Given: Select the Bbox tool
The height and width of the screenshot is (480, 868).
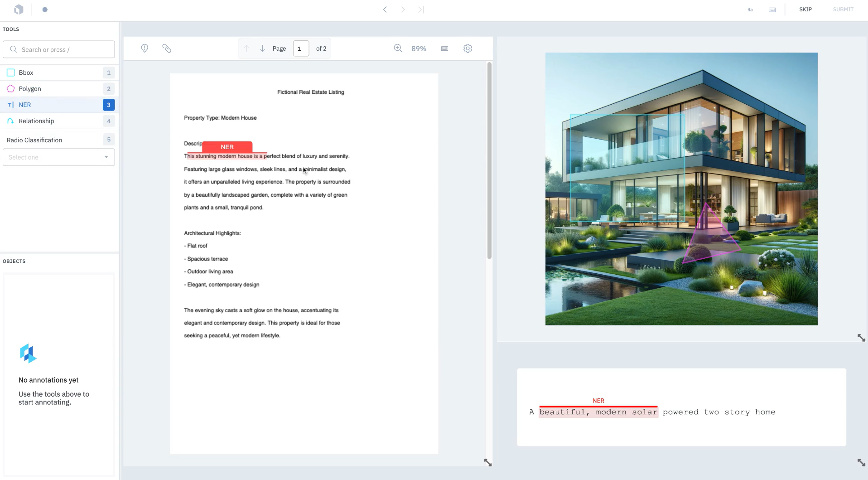Looking at the screenshot, I should point(59,73).
